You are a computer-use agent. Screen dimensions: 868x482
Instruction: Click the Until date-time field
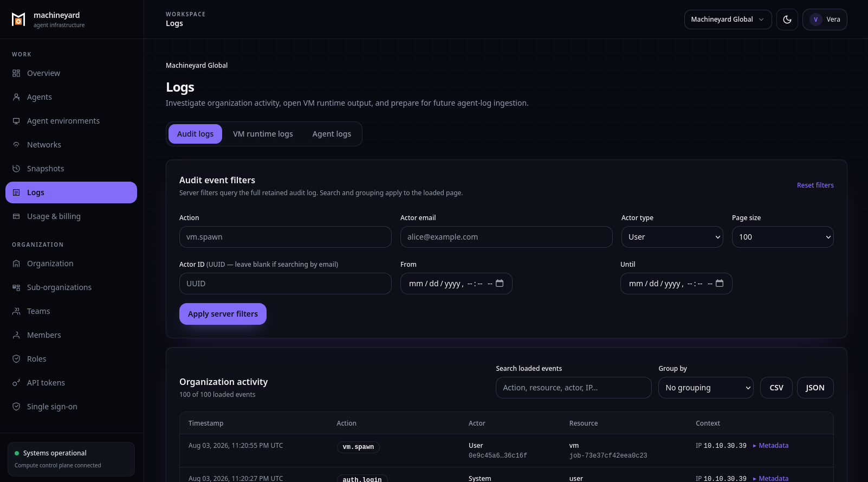[676, 284]
